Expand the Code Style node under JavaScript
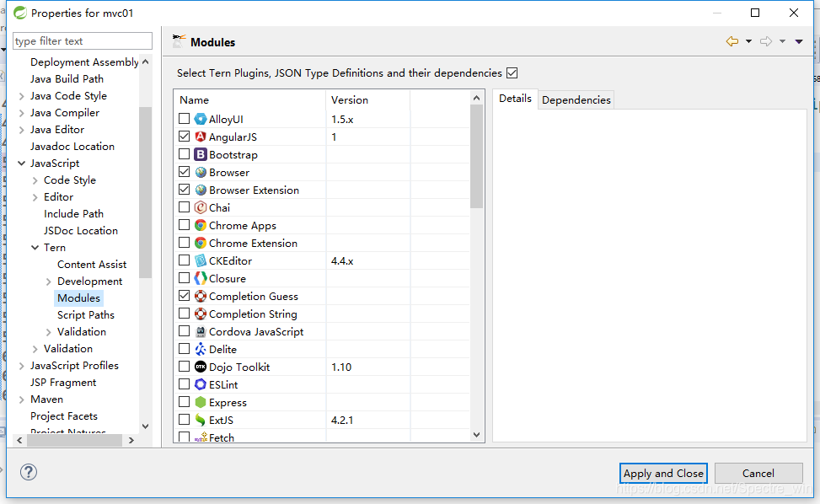Viewport: 820px width, 504px height. click(35, 180)
